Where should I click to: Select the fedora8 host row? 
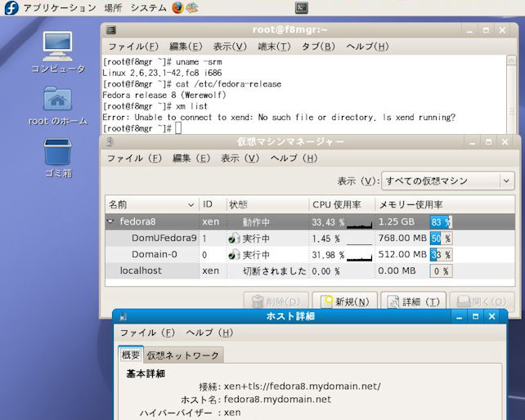click(x=310, y=222)
